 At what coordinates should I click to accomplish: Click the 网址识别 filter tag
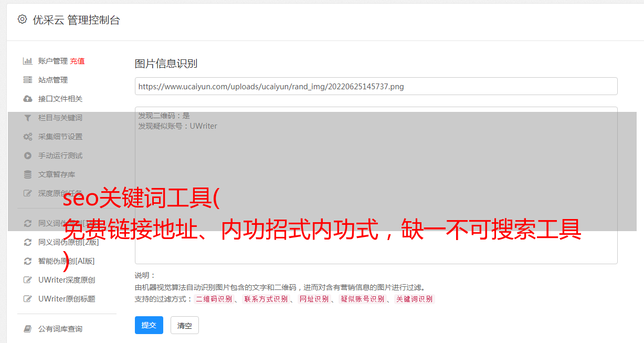pyautogui.click(x=314, y=299)
